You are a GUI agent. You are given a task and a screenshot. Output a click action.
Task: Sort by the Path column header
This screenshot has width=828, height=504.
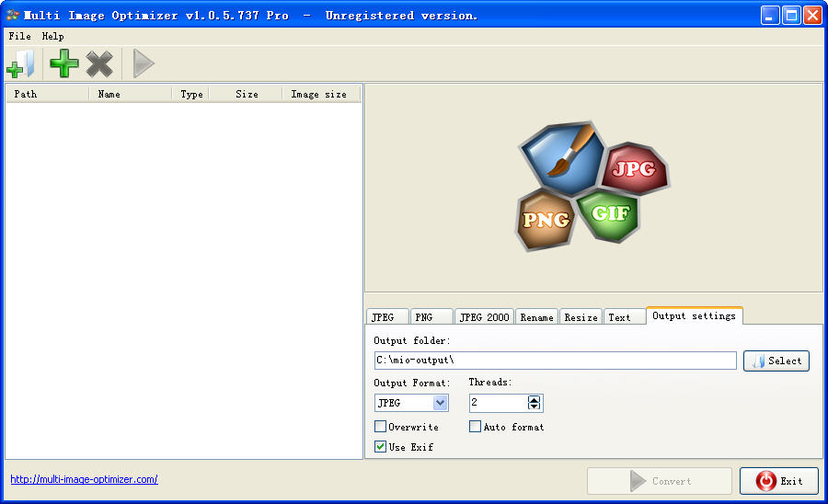(x=48, y=94)
